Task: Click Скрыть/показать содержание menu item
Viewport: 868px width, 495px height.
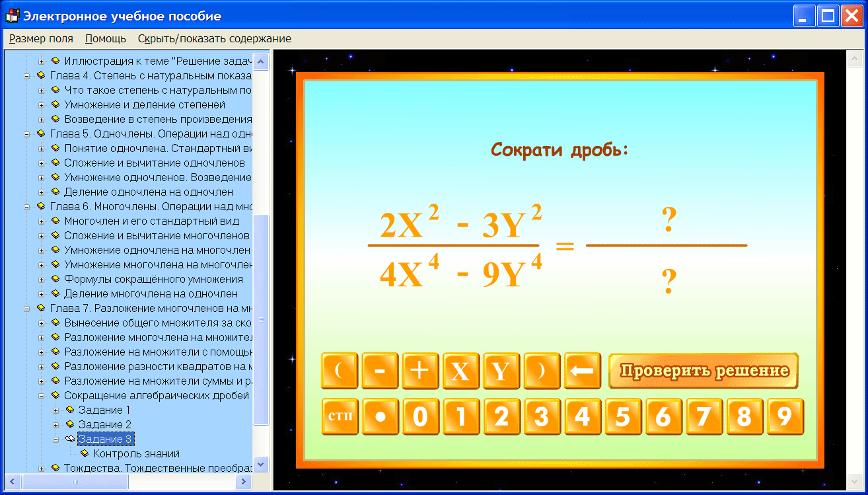Action: pyautogui.click(x=215, y=38)
